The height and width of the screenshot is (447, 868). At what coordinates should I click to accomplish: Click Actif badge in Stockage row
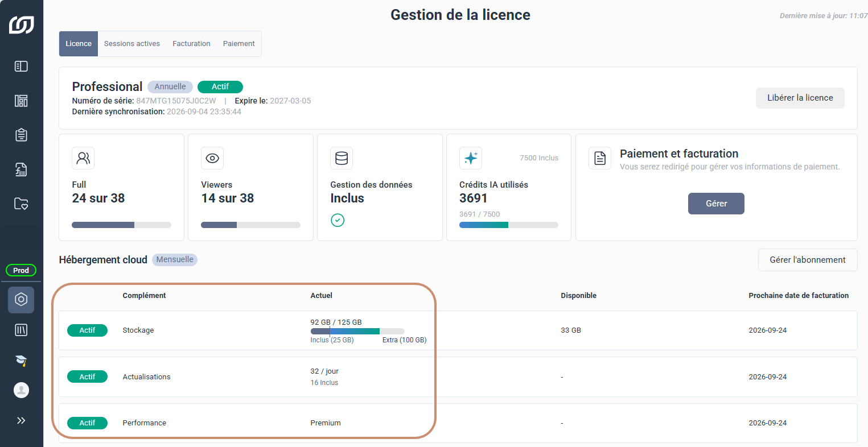tap(87, 330)
